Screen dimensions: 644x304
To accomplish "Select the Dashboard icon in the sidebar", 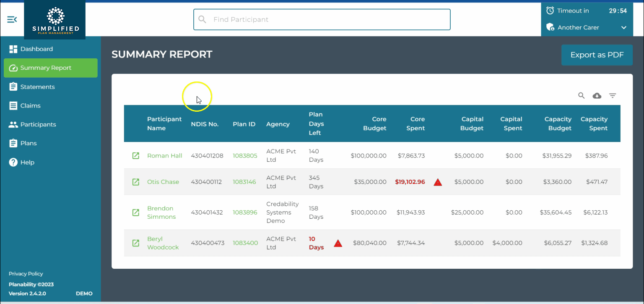I will [x=13, y=49].
